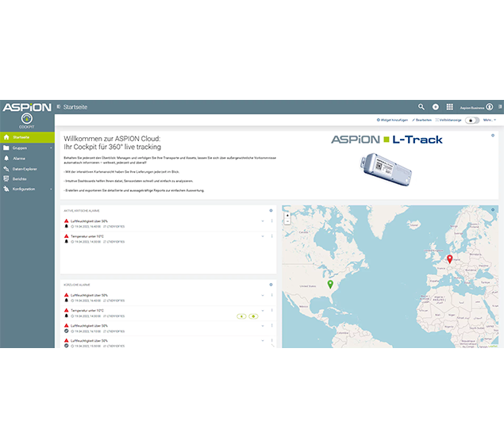
Task: Open Konfiguration label in the sidebar
Action: click(x=24, y=190)
